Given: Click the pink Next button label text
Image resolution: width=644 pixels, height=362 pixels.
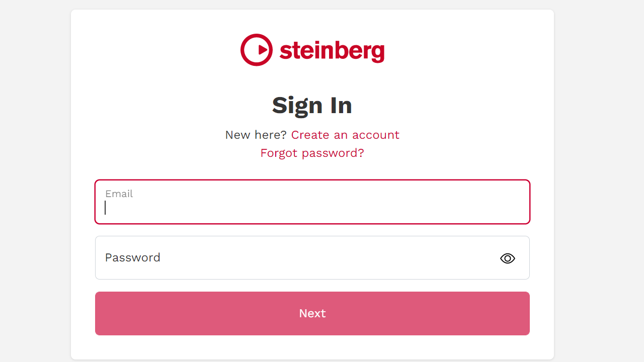Looking at the screenshot, I should pos(312,313).
